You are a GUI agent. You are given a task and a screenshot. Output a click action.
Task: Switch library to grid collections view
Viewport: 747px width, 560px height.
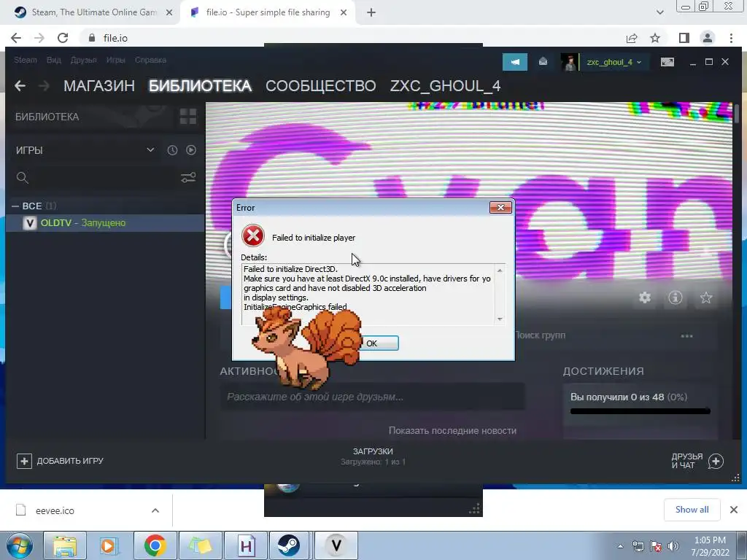(x=188, y=116)
